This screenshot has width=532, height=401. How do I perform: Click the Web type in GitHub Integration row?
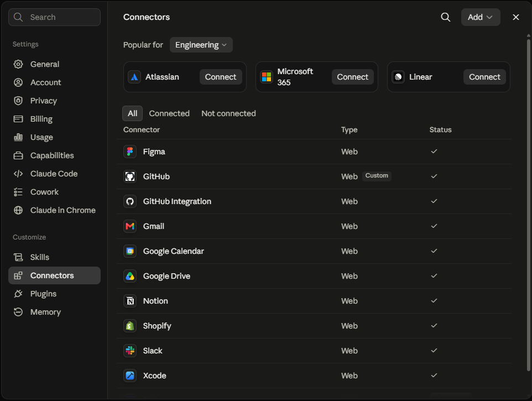click(350, 201)
